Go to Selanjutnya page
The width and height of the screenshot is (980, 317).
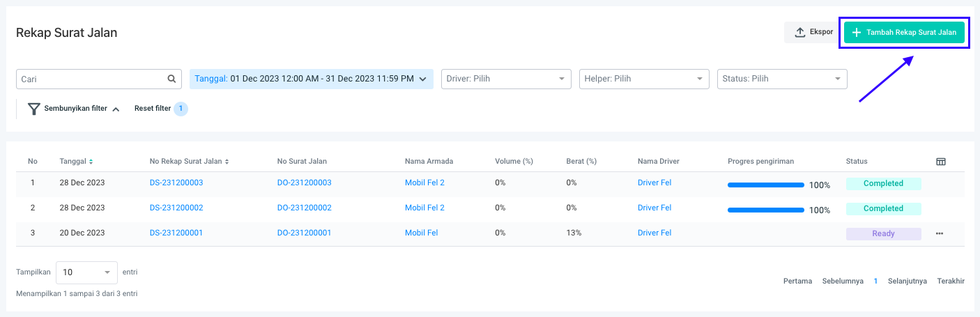pyautogui.click(x=907, y=281)
